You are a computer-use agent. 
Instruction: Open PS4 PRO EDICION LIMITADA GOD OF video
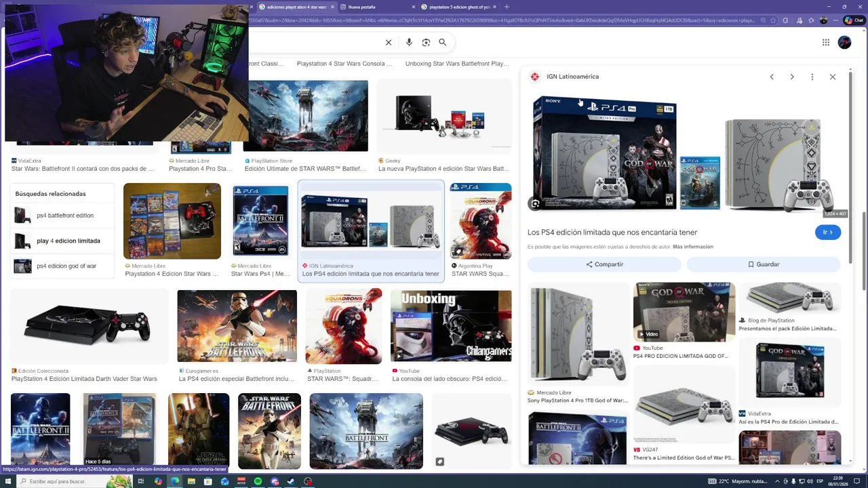click(x=684, y=312)
